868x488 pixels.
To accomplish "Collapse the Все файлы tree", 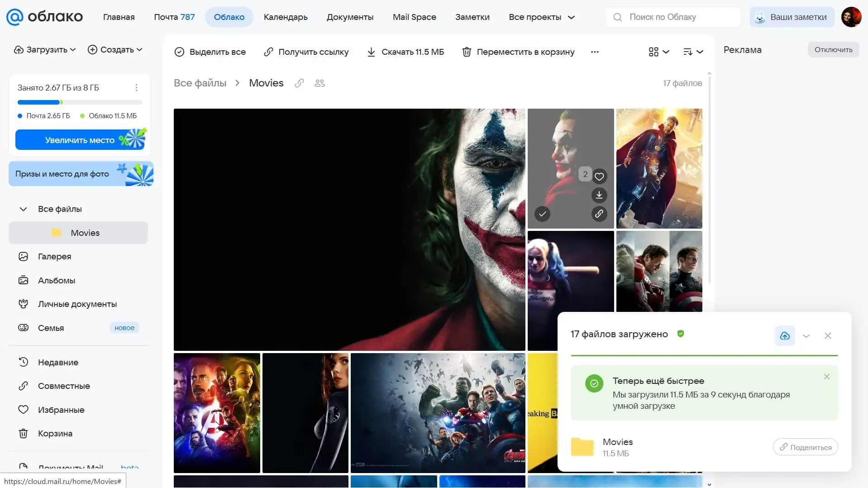I will pyautogui.click(x=23, y=209).
